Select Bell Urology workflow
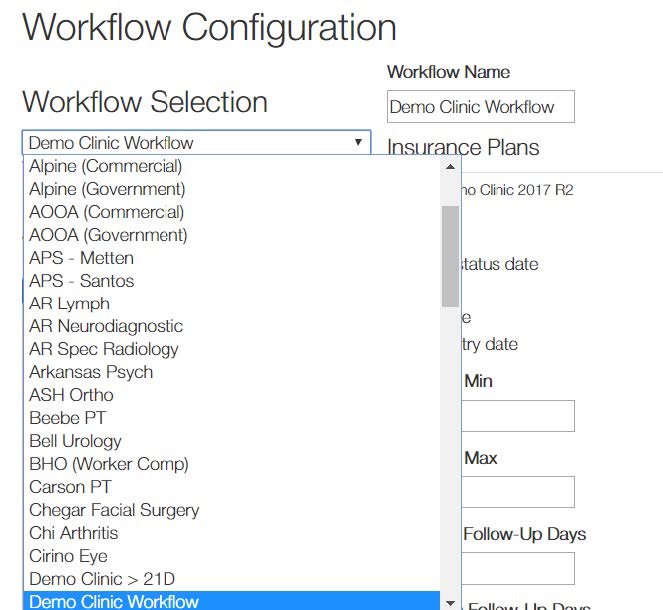Screen dimensions: 663x610 coord(75,441)
